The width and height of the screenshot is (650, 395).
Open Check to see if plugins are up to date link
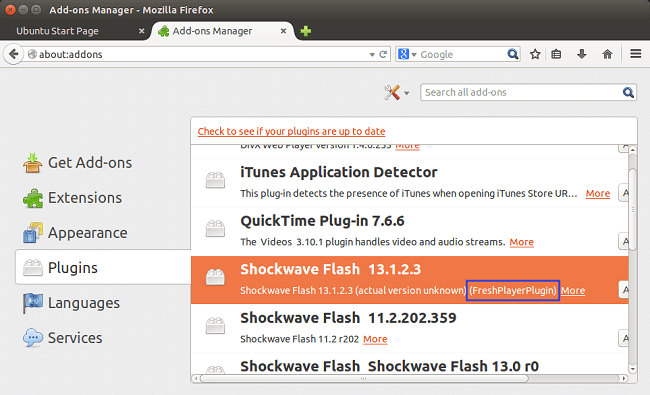click(291, 131)
